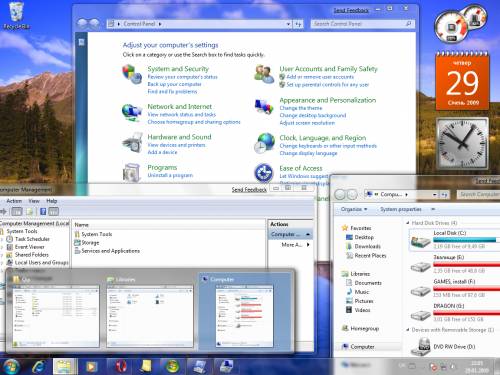Select the Recycle Bin desktop icon

click(x=16, y=16)
